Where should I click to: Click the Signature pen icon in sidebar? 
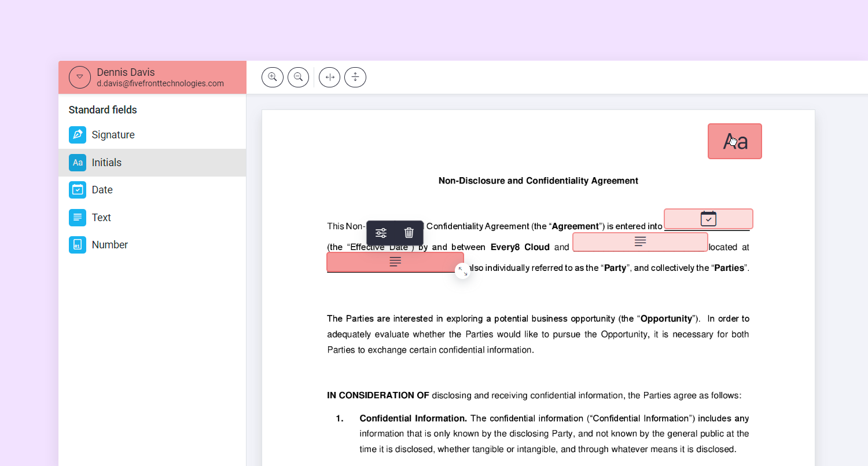tap(78, 135)
